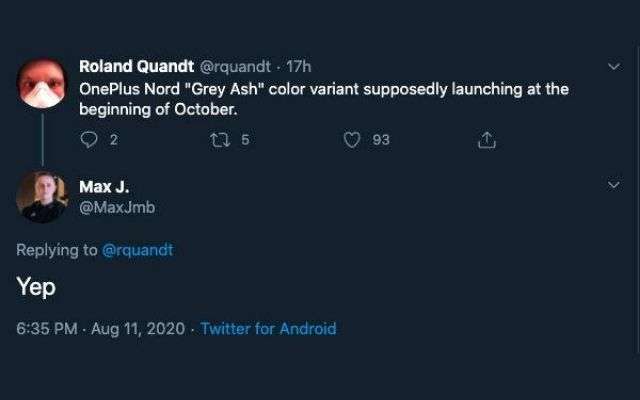Open the 17h timestamp link

point(299,67)
